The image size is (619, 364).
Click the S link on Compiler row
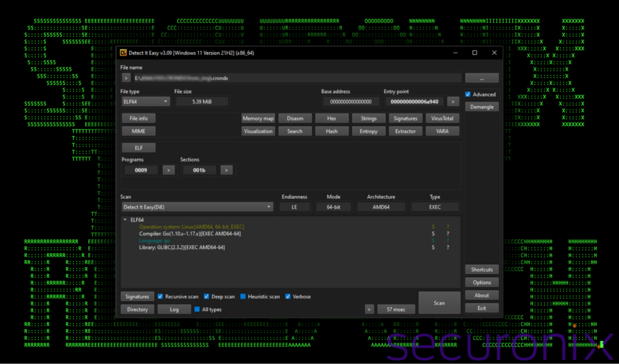click(433, 234)
